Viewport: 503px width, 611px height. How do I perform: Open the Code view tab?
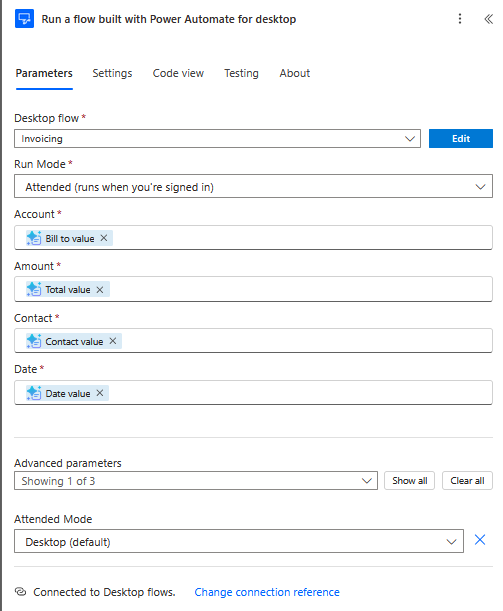tap(178, 73)
